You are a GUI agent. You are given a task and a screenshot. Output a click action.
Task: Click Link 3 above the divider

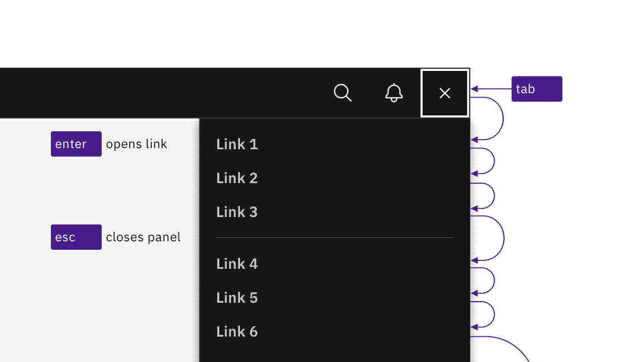point(236,212)
